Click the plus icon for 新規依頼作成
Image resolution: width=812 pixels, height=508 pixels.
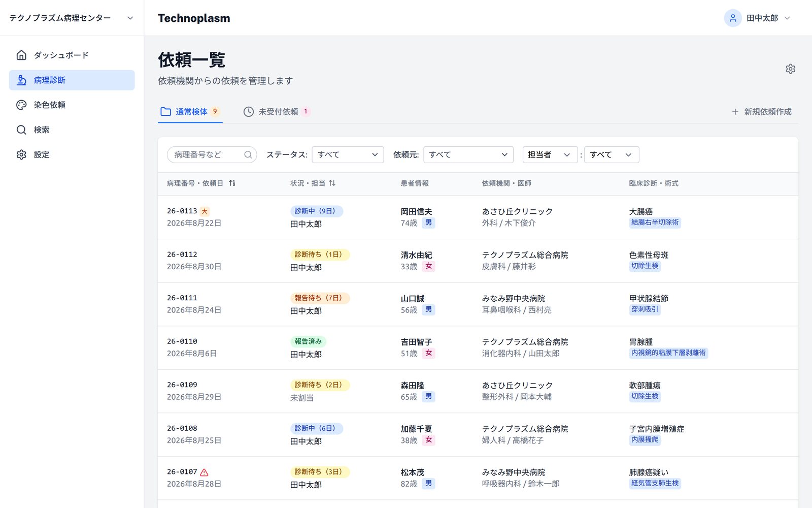click(735, 111)
